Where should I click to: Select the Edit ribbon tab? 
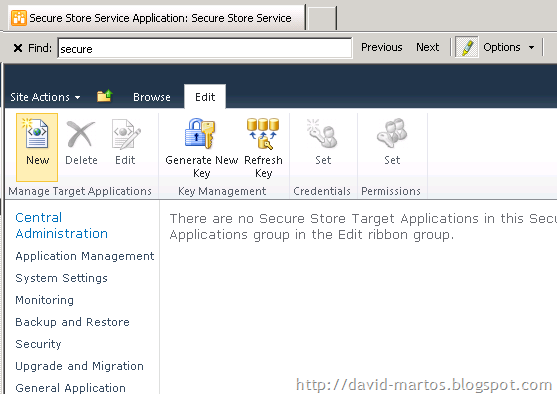[205, 97]
